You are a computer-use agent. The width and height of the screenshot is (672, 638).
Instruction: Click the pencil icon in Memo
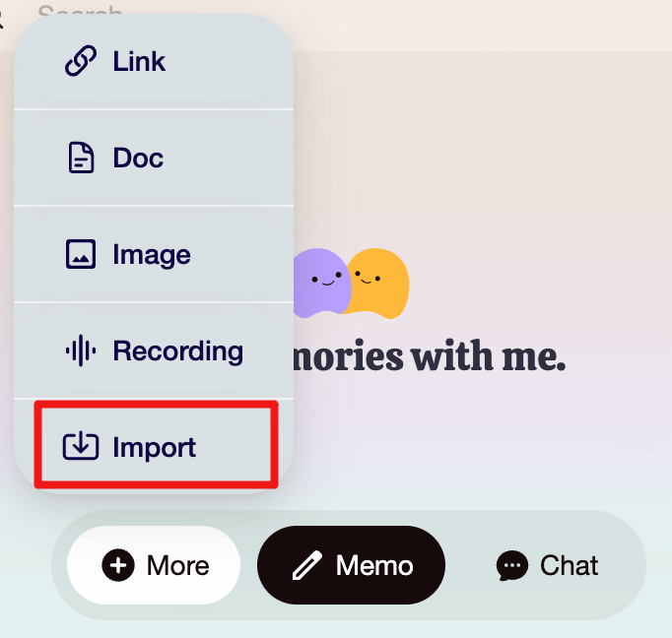pos(306,566)
